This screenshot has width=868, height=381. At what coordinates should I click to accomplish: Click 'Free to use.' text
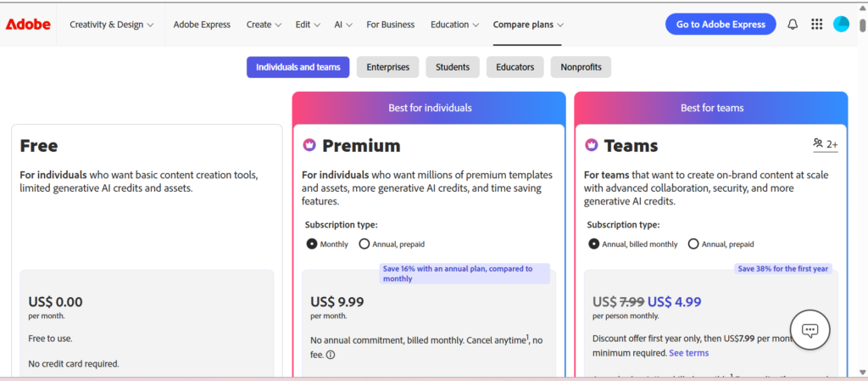coord(50,339)
